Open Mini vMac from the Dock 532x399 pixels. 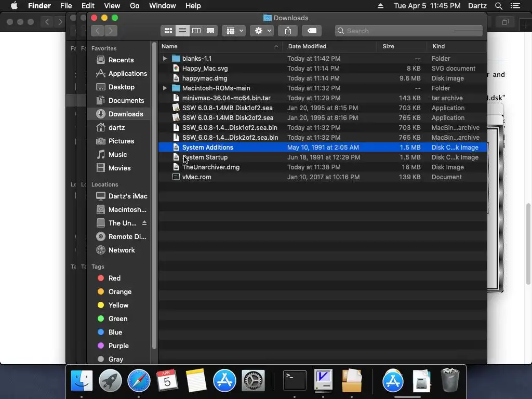tap(323, 381)
